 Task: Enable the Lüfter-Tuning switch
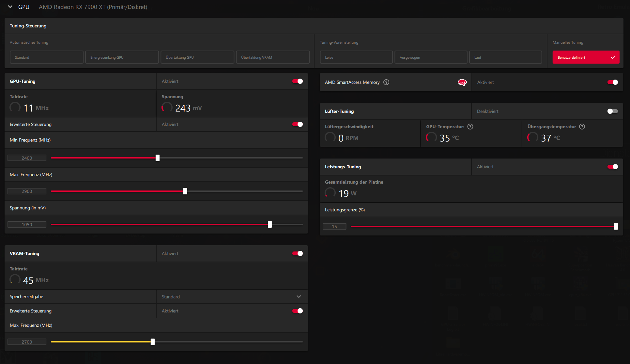(x=612, y=111)
